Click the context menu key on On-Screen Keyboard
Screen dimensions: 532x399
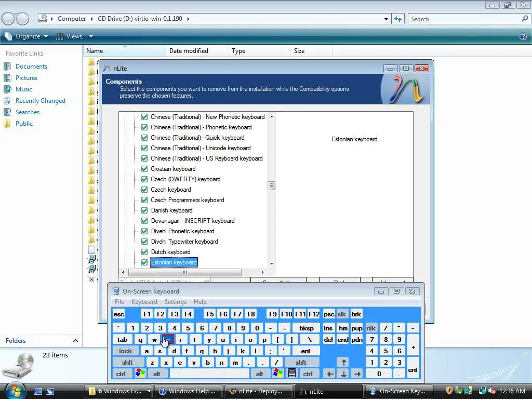point(292,374)
